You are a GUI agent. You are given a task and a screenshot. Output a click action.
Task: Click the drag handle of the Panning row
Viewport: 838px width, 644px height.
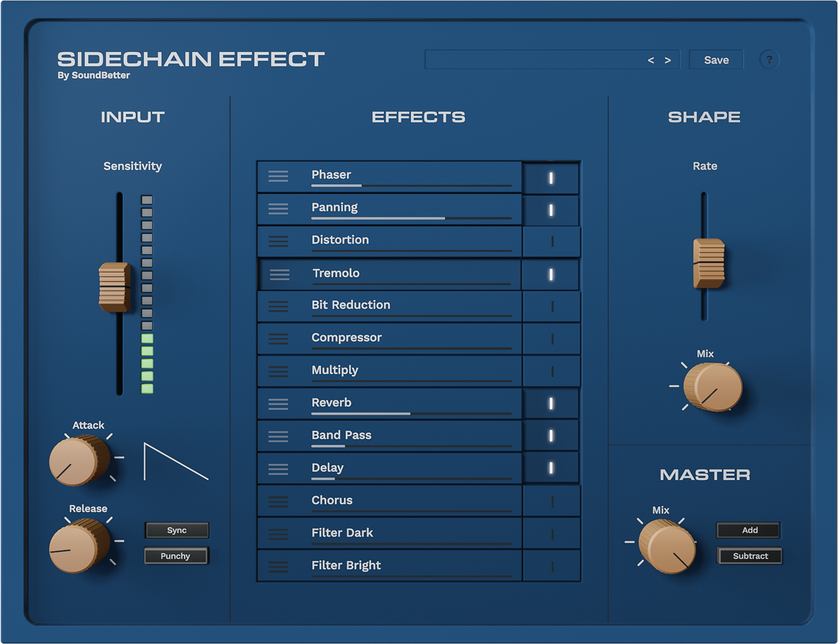coord(278,209)
